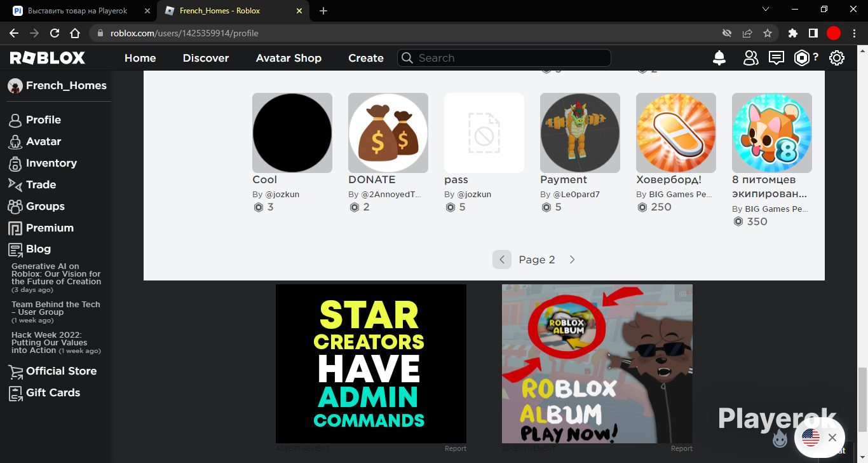Image resolution: width=868 pixels, height=463 pixels.
Task: Click the share page icon in address bar
Action: pyautogui.click(x=747, y=33)
